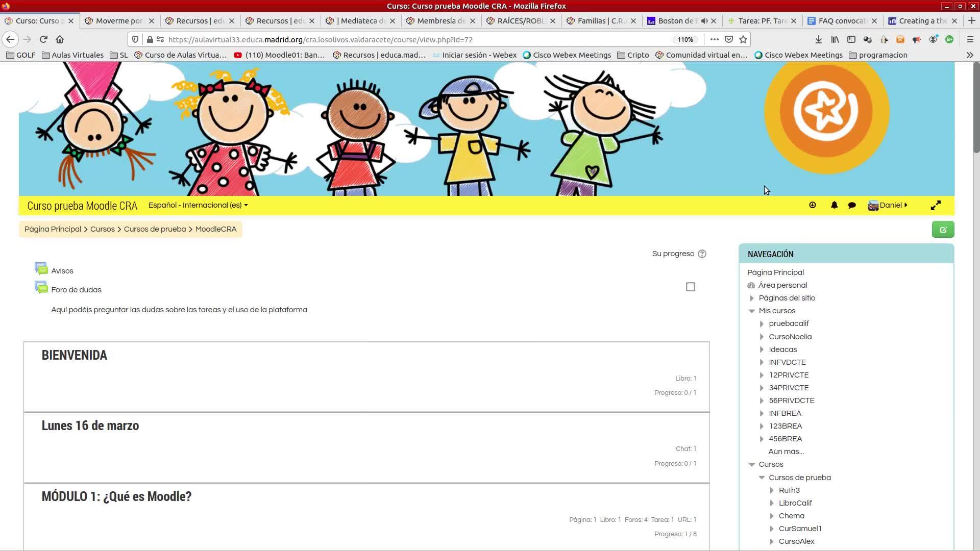Open the messages speech bubble icon

tap(852, 205)
